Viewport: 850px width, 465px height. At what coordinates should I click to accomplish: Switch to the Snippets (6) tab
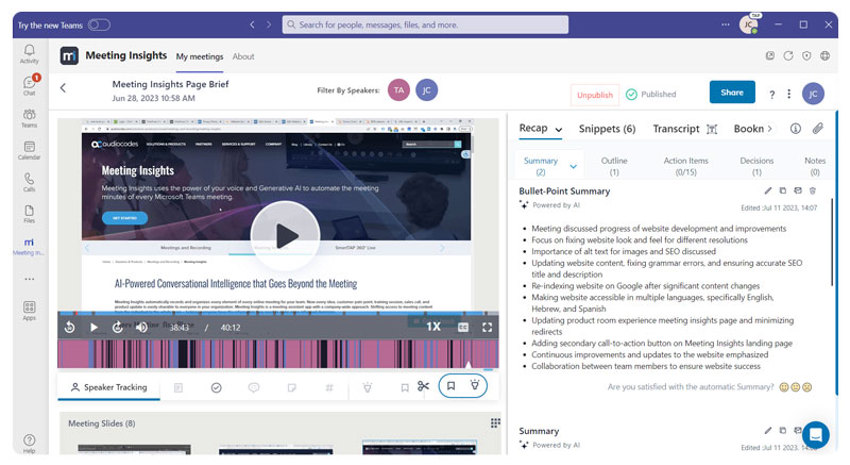point(607,129)
